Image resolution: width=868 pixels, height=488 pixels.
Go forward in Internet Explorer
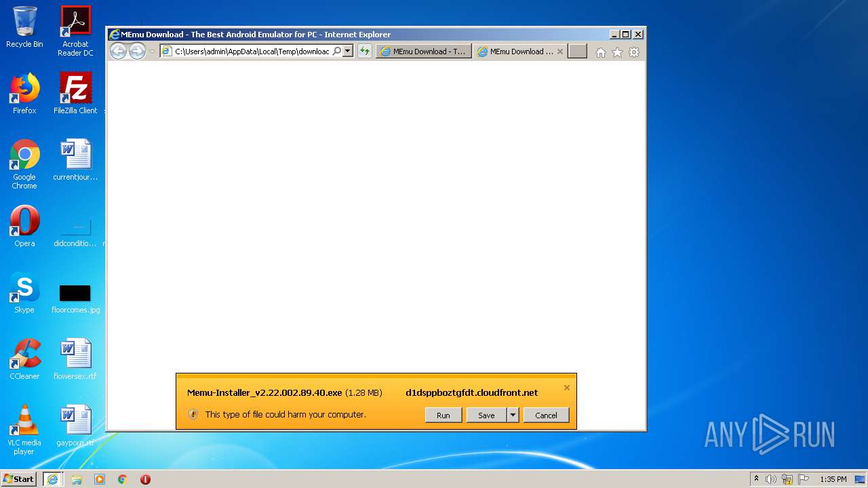pyautogui.click(x=137, y=51)
